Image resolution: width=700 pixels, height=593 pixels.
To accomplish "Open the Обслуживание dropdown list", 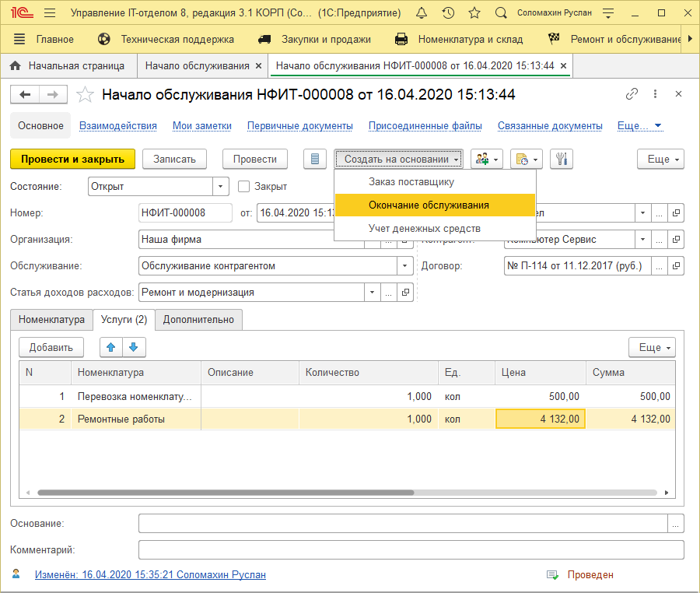I will click(x=404, y=266).
